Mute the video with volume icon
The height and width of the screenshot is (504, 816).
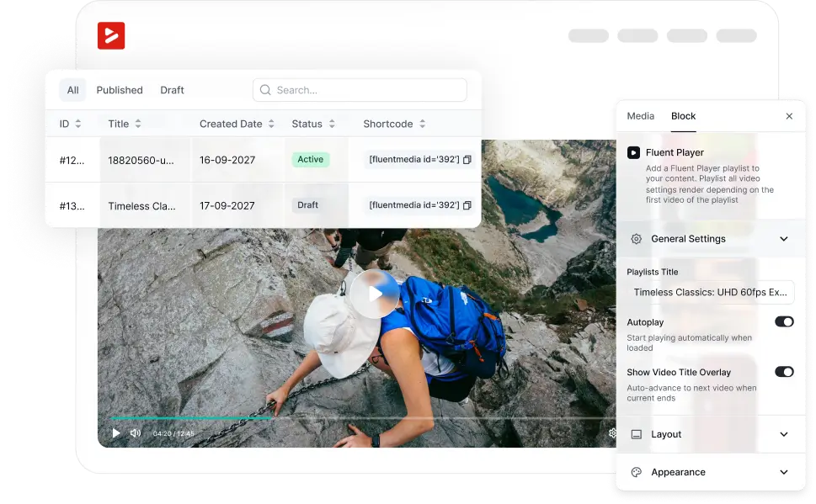(135, 433)
